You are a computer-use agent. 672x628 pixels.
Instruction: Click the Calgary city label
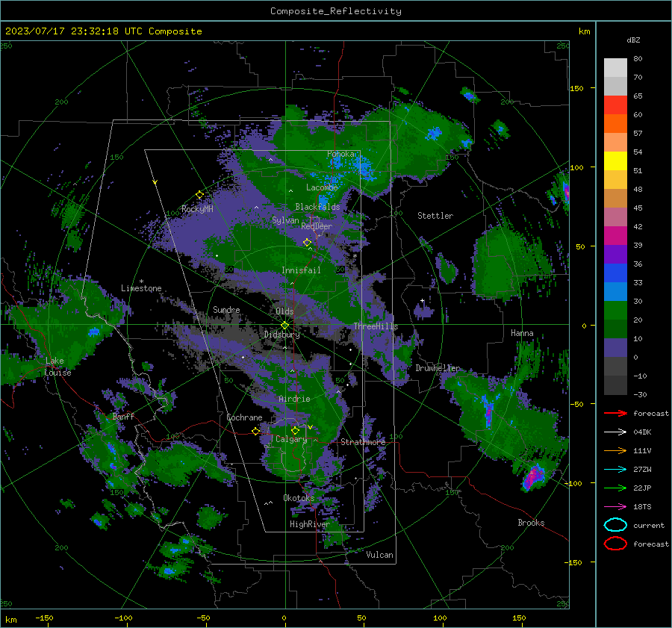pos(291,439)
